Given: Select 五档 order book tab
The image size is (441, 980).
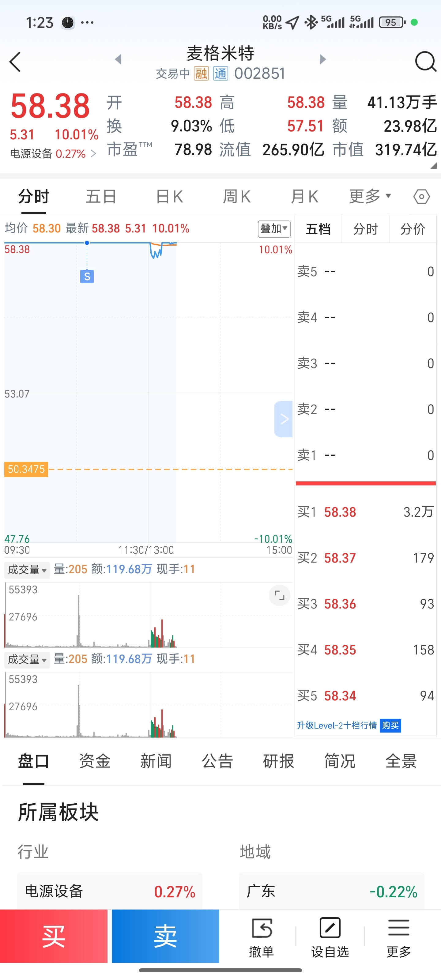Looking at the screenshot, I should (x=318, y=229).
